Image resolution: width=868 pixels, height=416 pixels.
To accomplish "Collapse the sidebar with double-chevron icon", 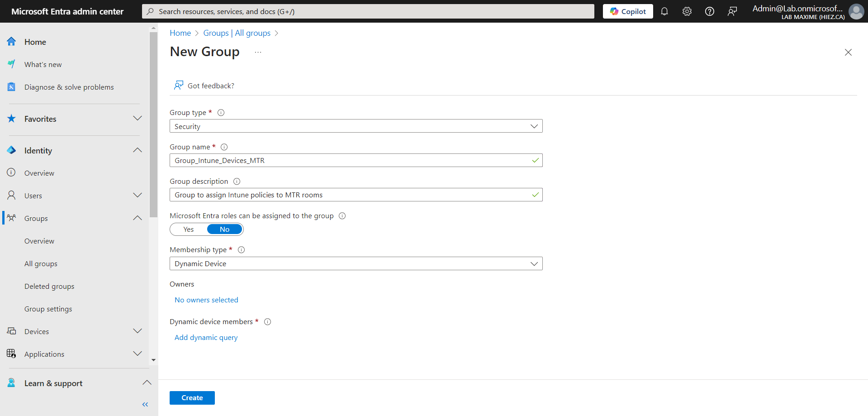I will (x=145, y=404).
